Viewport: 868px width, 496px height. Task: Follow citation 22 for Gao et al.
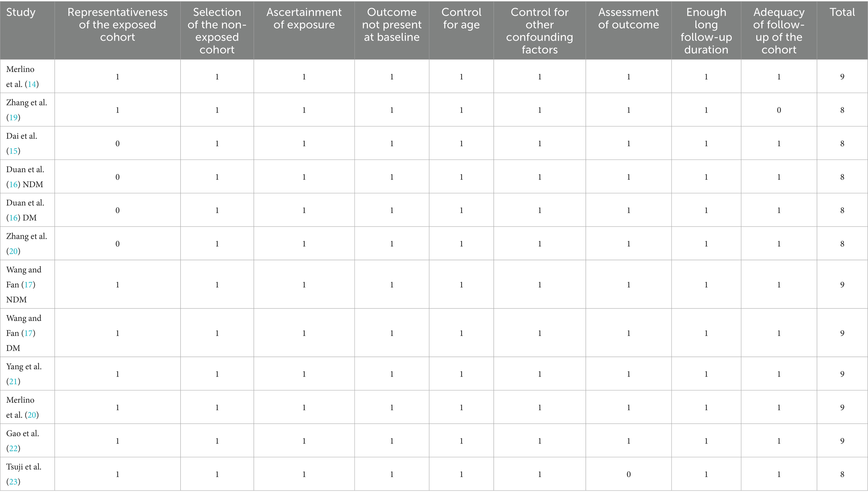click(13, 448)
